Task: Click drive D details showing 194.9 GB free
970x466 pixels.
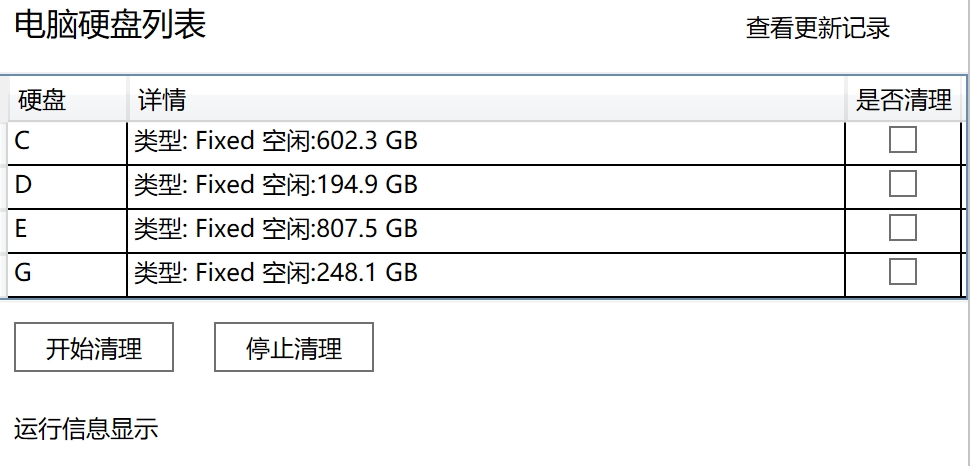Action: tap(276, 185)
